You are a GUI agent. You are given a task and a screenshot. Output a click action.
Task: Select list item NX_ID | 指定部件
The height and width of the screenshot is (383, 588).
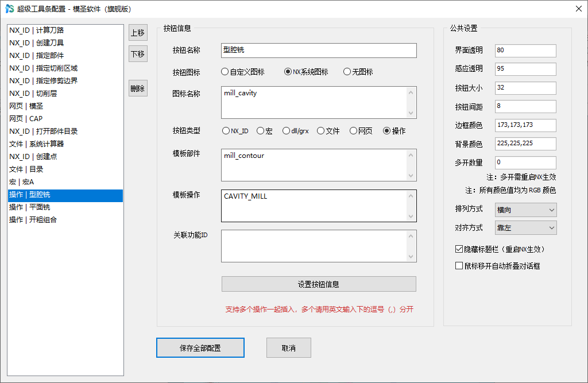(65, 56)
